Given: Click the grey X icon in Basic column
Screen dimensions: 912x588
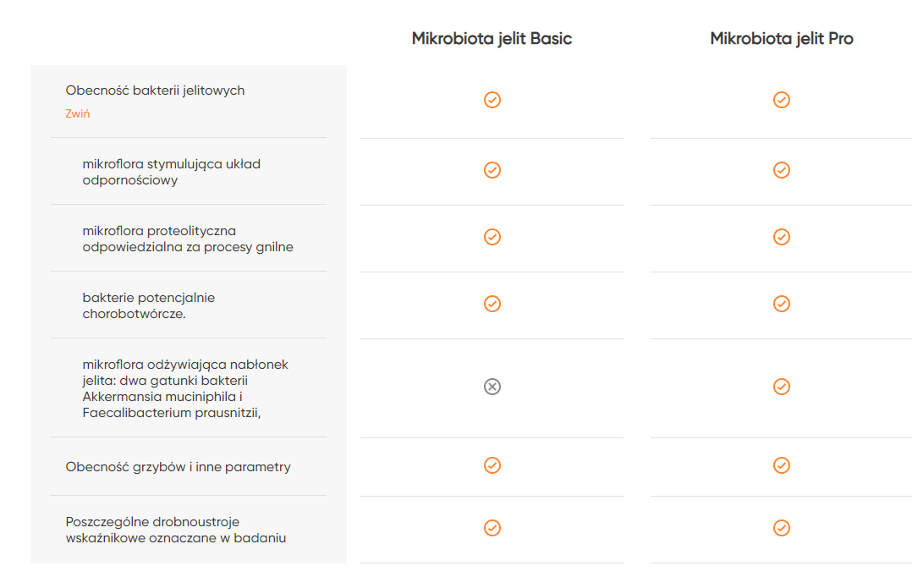Looking at the screenshot, I should 492,387.
